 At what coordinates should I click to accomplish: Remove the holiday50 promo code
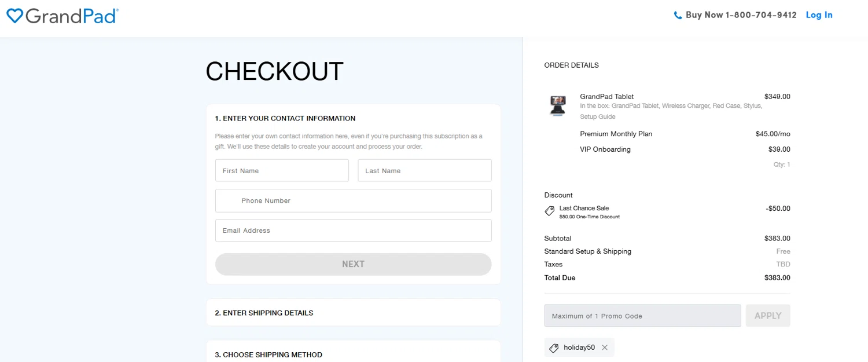[605, 348]
